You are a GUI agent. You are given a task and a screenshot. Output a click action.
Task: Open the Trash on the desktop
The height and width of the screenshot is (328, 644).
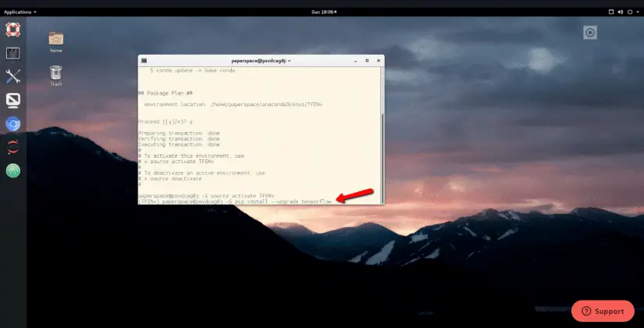56,75
